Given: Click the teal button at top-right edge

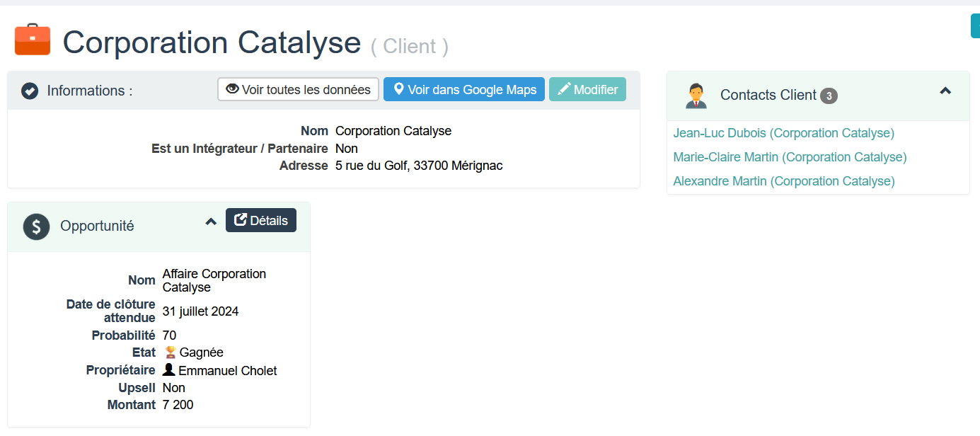Looking at the screenshot, I should point(974,25).
